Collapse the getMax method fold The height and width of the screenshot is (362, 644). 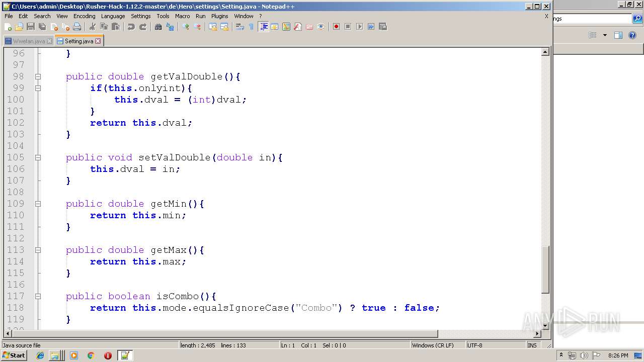[38, 250]
